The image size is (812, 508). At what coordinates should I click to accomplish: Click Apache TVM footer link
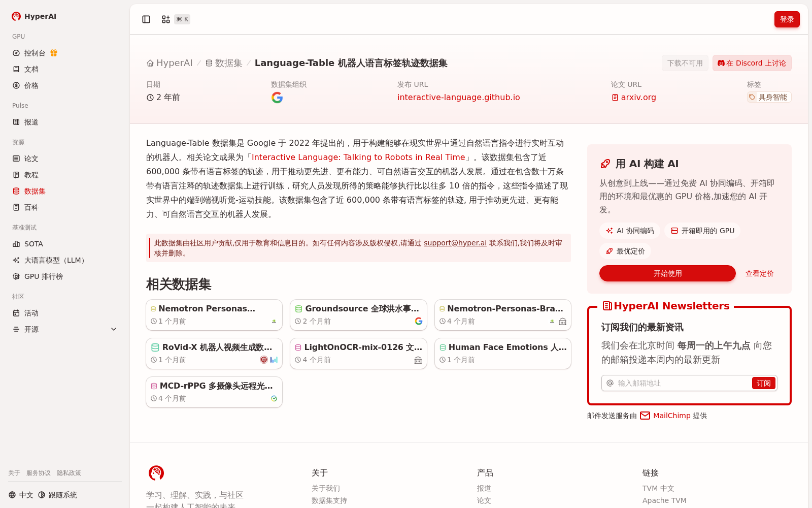coord(664,500)
